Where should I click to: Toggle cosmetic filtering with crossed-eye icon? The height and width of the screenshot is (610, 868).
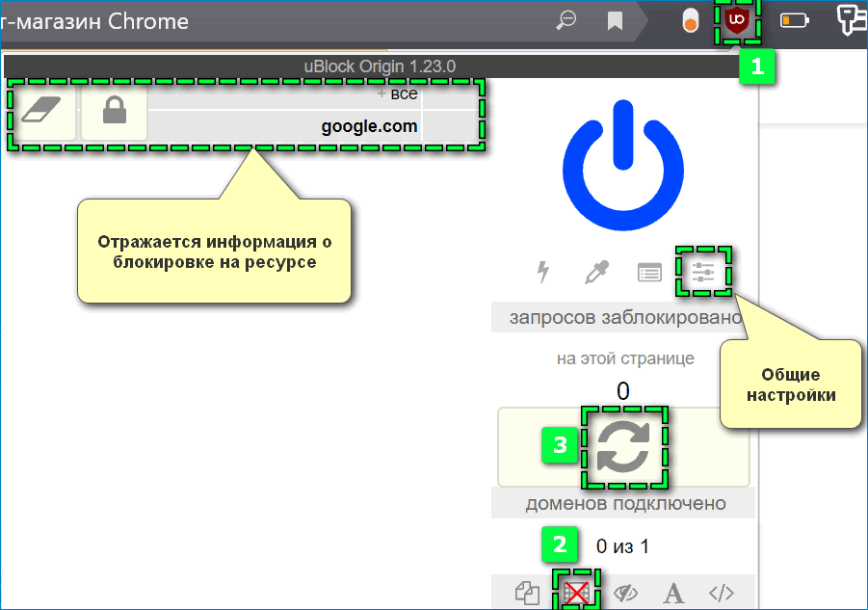coord(627,592)
